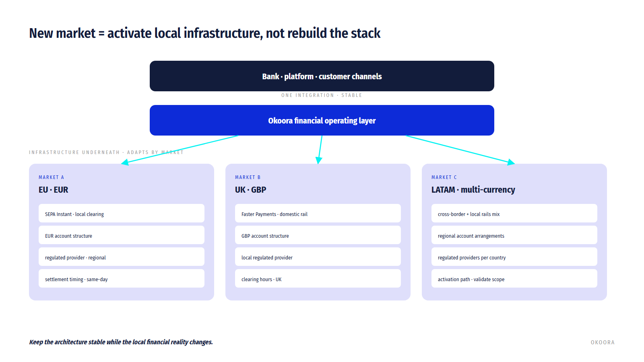Select the 'EUR account structure' item
The image size is (644, 362).
(x=122, y=235)
